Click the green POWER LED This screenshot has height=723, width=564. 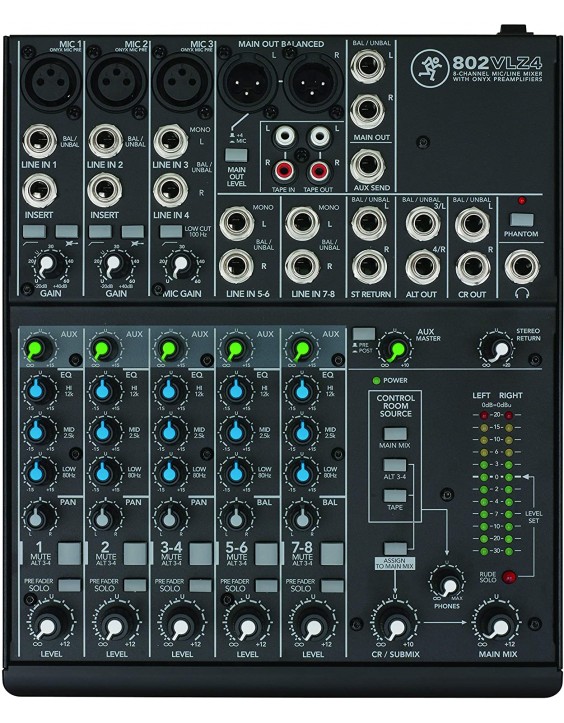click(x=376, y=380)
